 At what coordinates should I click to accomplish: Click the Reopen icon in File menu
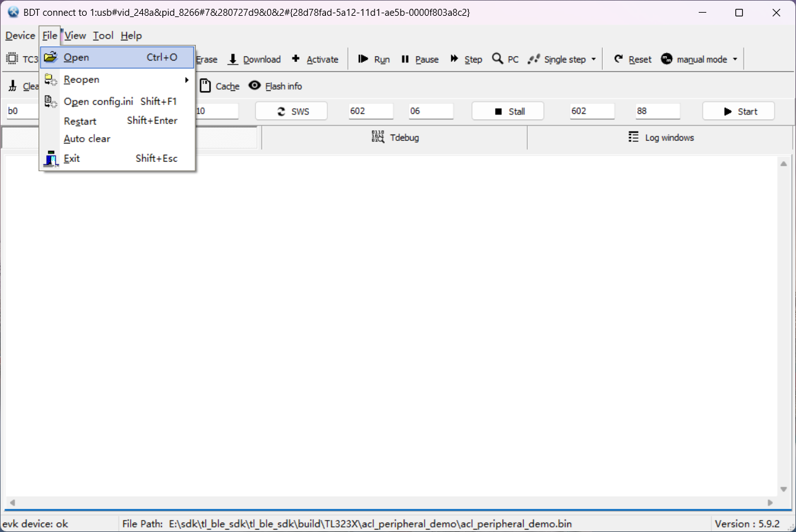[51, 80]
